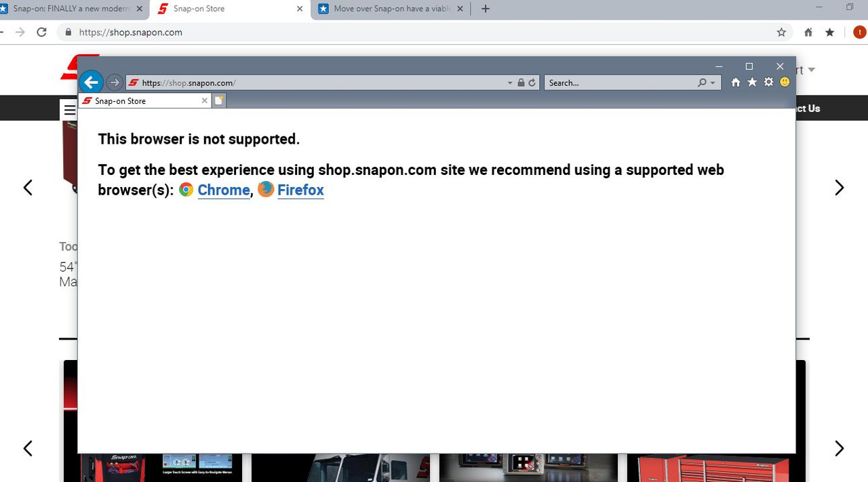Click the Firefox download link

click(x=300, y=190)
